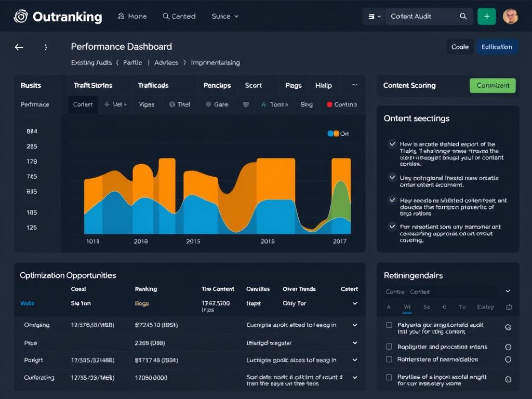Click the blue Edition button
This screenshot has height=399, width=532.
pos(497,47)
